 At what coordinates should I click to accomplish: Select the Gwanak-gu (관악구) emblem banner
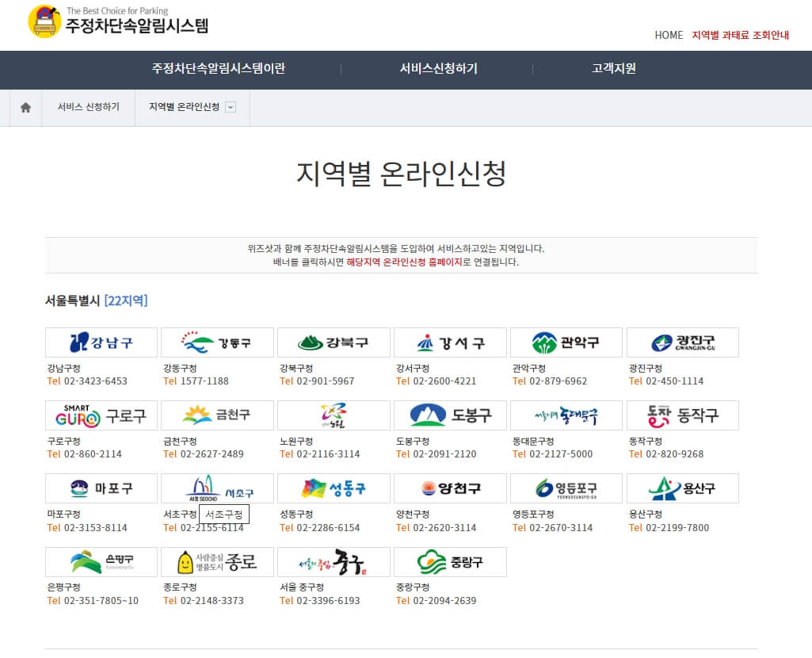click(x=566, y=342)
